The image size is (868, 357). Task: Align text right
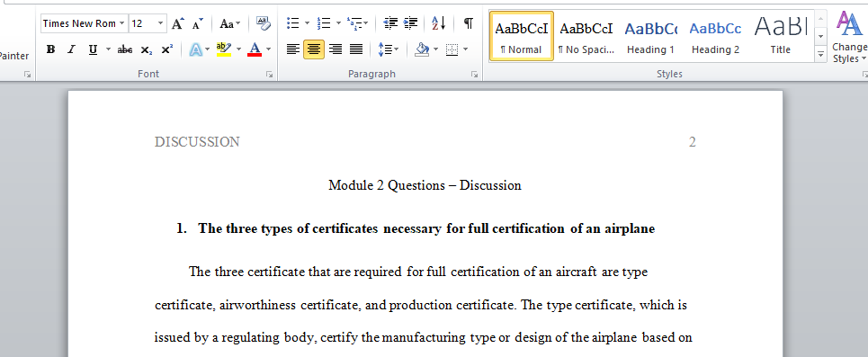click(335, 49)
